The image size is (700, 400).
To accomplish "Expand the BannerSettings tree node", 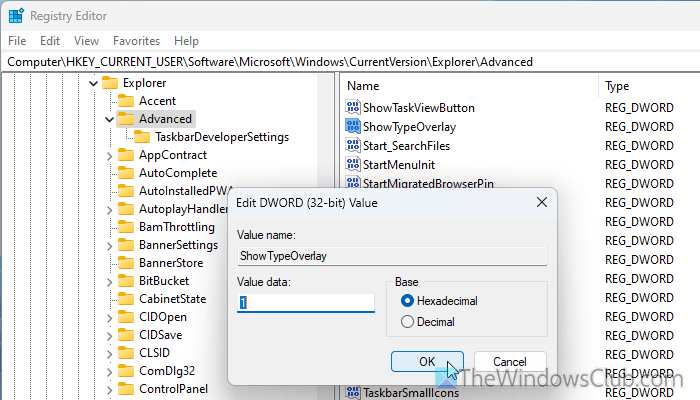I will (x=109, y=246).
